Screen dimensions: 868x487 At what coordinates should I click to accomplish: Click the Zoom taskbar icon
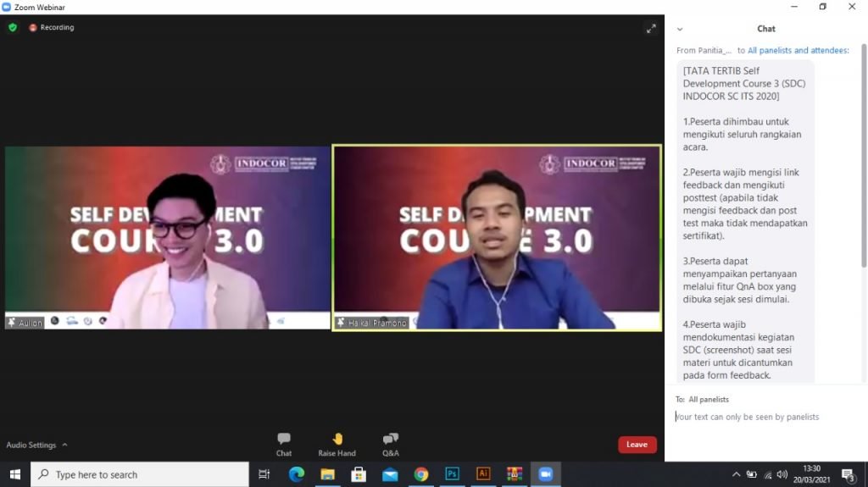pos(545,474)
